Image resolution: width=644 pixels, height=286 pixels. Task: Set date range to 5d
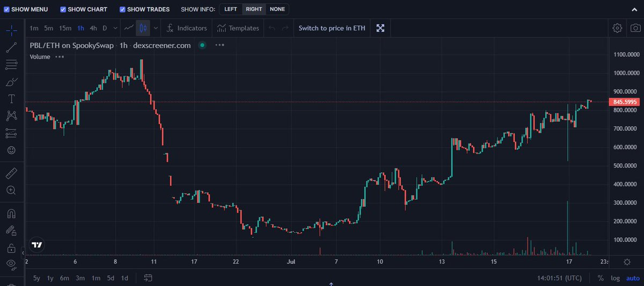coord(110,278)
